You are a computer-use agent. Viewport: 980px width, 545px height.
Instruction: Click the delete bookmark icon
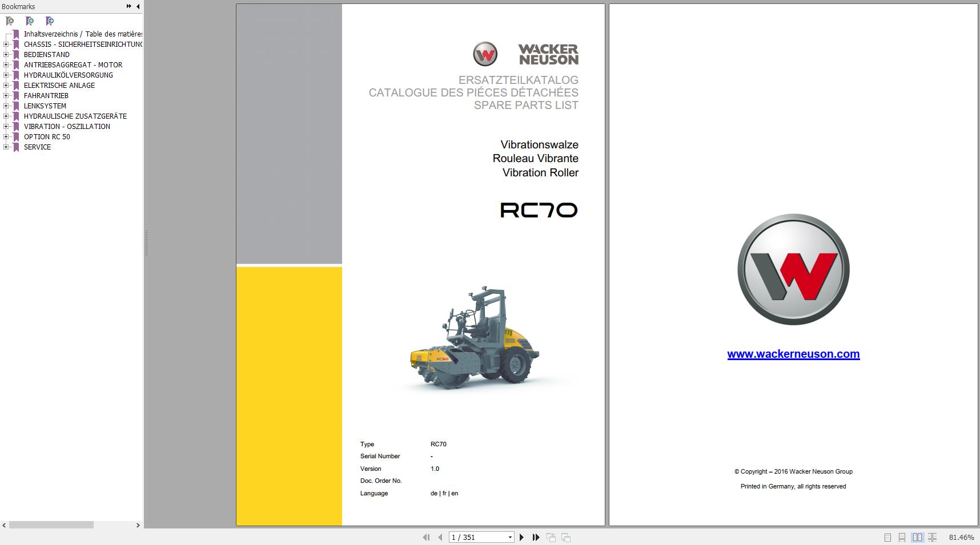click(10, 21)
